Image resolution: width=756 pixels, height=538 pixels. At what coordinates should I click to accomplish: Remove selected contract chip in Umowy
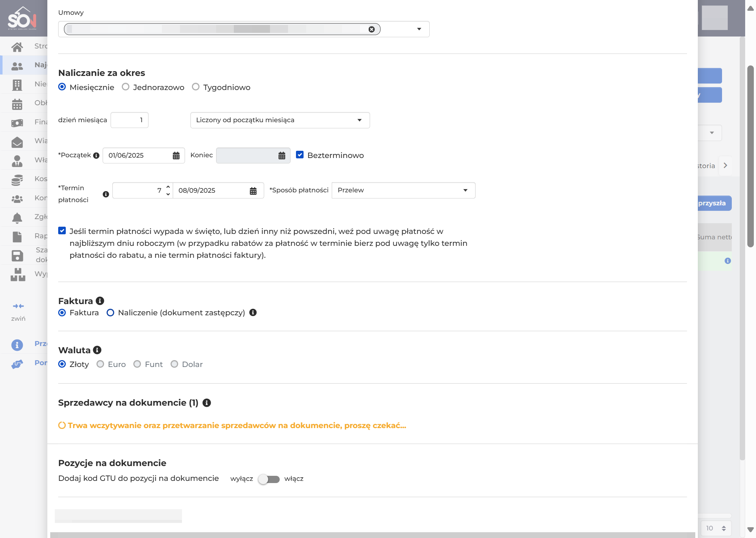371,29
